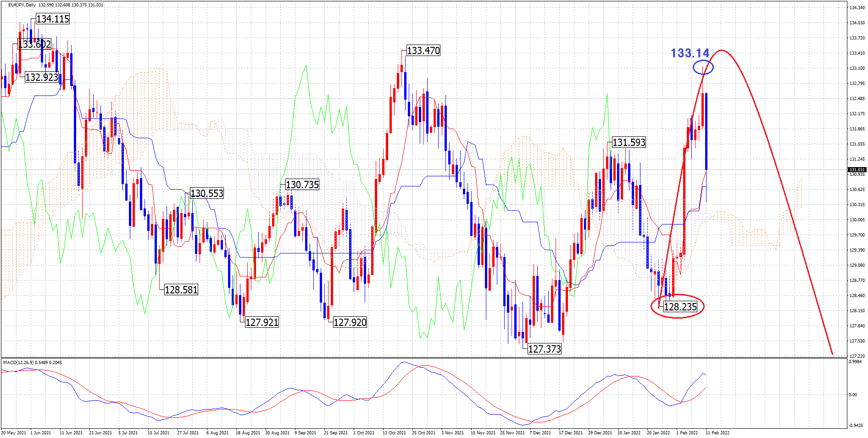Click the 11 Feb 2022 date label
Screen dimensions: 868x438
point(717,432)
